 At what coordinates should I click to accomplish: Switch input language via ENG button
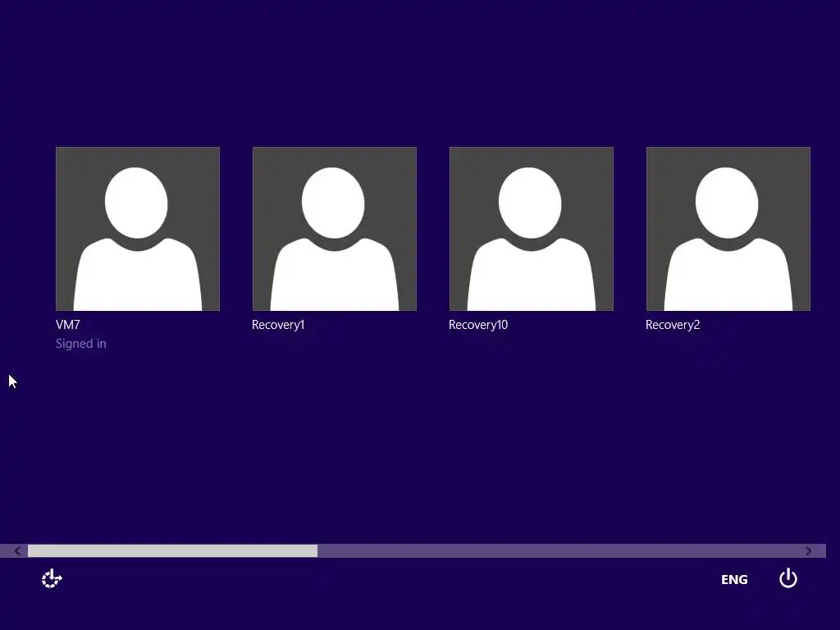click(x=734, y=580)
